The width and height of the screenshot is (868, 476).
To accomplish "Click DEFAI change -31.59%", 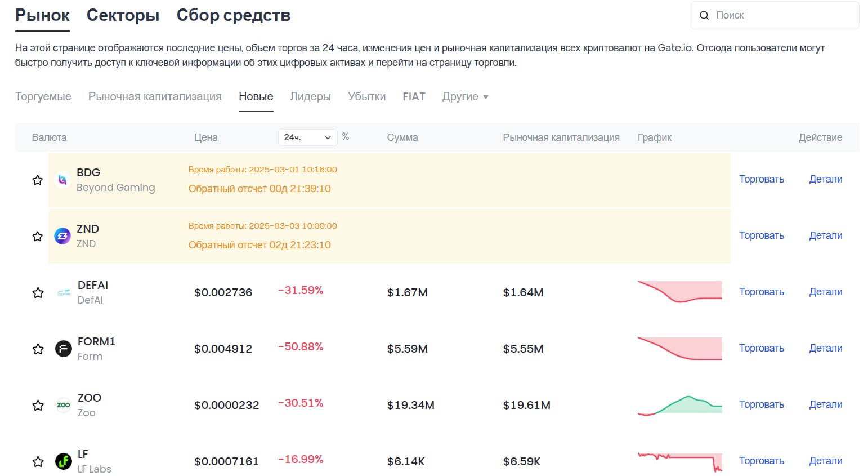I will [x=301, y=290].
